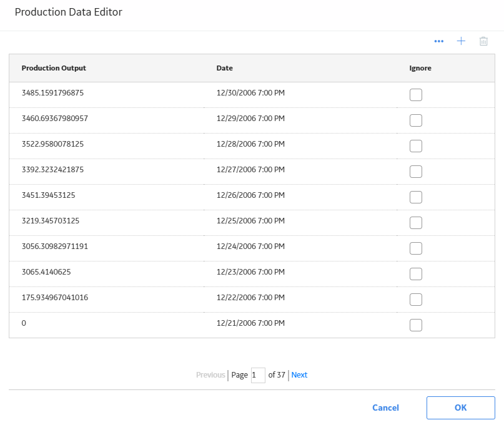Click the plus icon to add a row
The image size is (504, 425).
coord(461,41)
